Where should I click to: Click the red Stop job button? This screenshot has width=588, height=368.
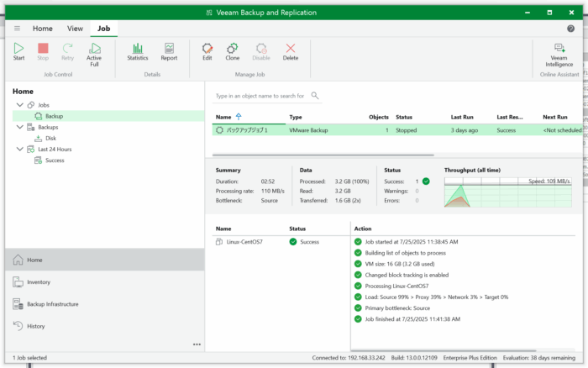tap(43, 52)
